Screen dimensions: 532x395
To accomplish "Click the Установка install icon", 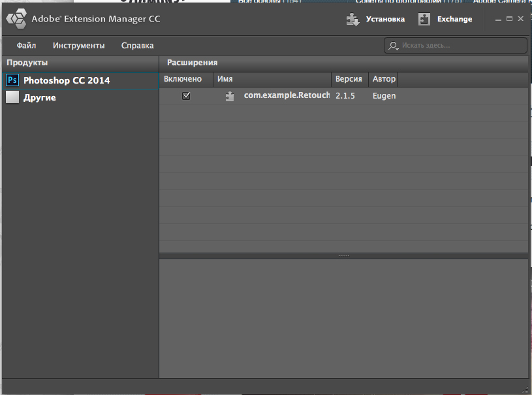I will 353,20.
